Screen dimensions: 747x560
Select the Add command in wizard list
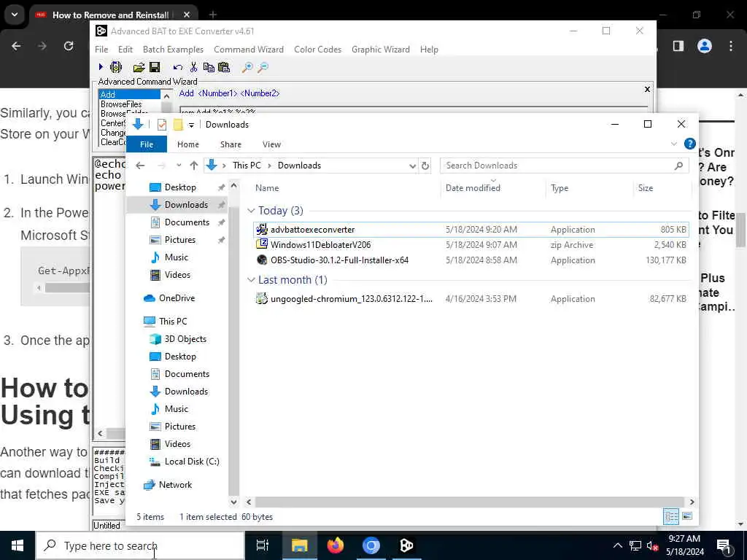130,94
